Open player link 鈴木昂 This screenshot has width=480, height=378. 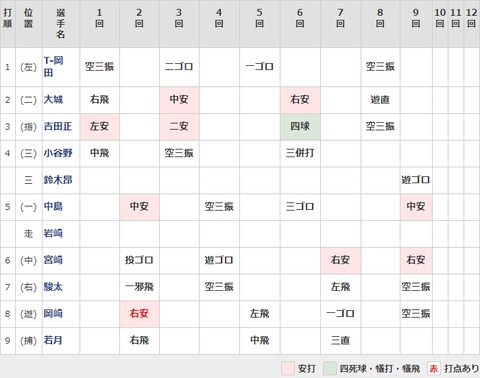[x=58, y=180]
